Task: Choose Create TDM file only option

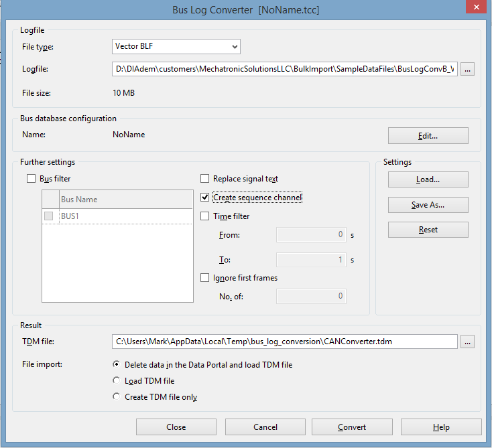Action: click(x=117, y=397)
